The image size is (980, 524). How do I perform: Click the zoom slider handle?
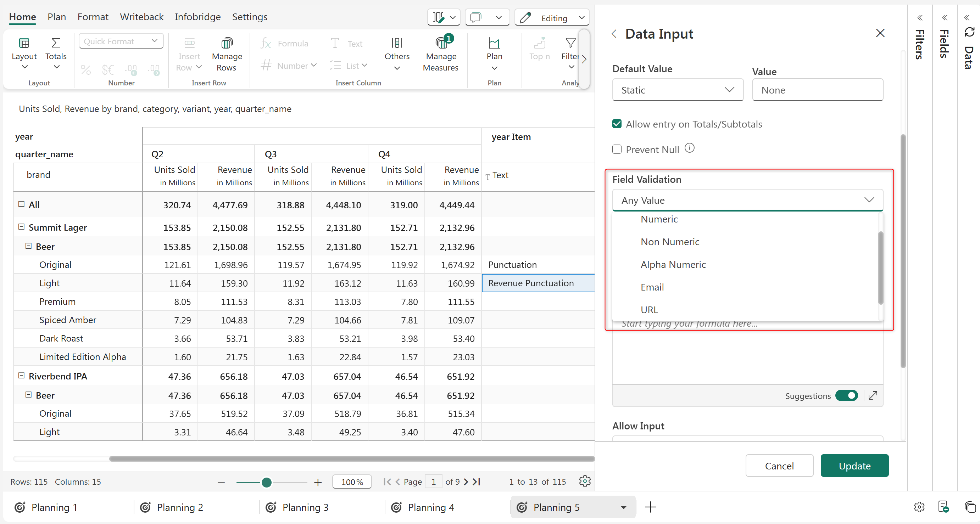point(266,482)
